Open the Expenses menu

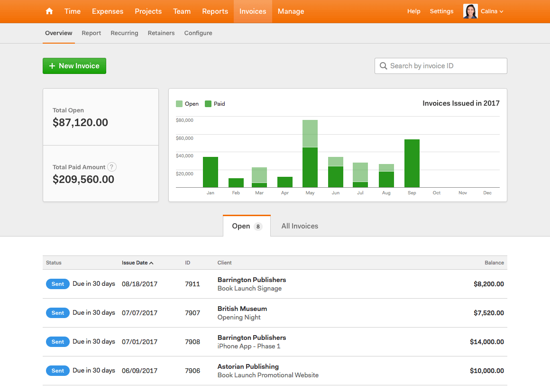coord(108,11)
